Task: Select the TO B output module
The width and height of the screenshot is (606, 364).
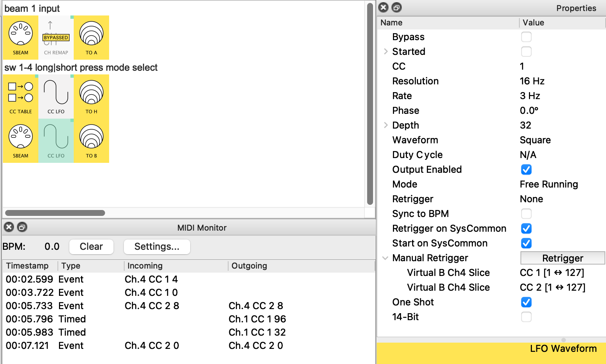Action: (x=91, y=141)
